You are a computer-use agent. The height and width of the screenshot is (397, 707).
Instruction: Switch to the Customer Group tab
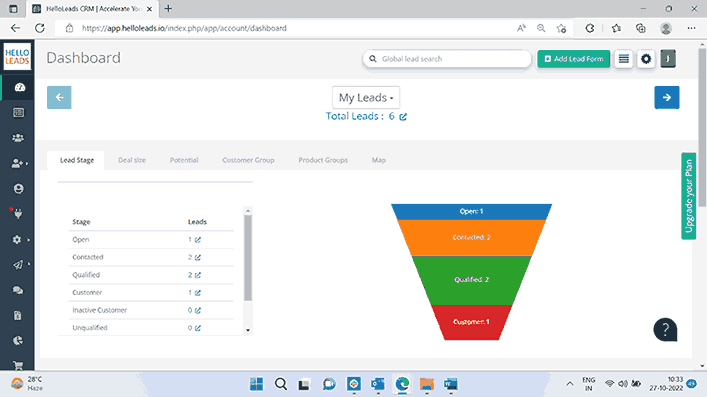click(x=248, y=160)
